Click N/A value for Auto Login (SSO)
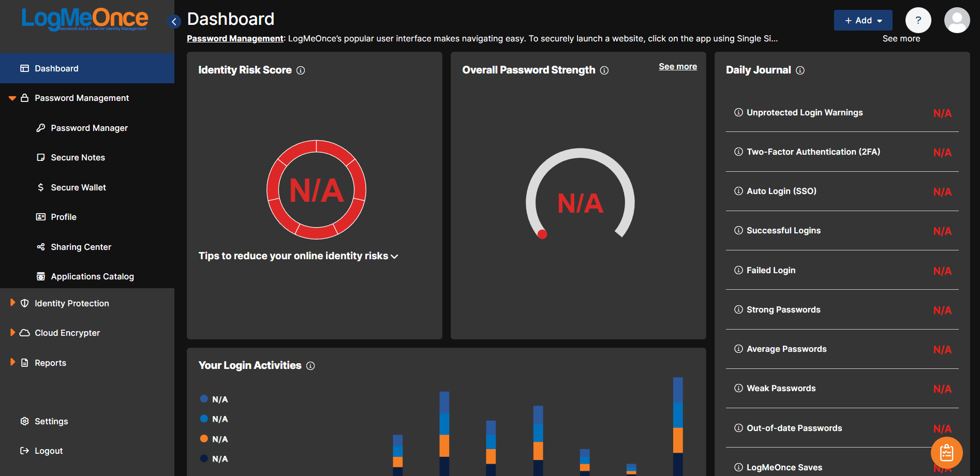The height and width of the screenshot is (476, 980). 942,192
